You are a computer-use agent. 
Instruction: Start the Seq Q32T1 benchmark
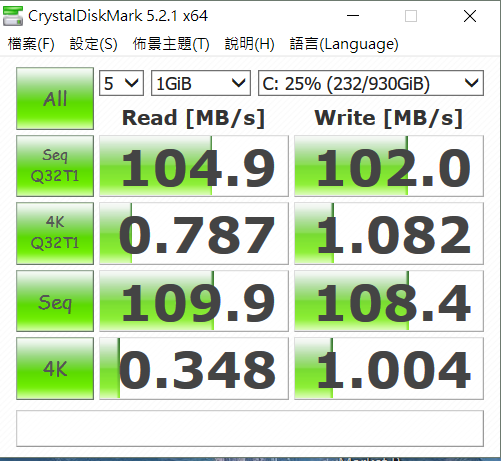55,166
